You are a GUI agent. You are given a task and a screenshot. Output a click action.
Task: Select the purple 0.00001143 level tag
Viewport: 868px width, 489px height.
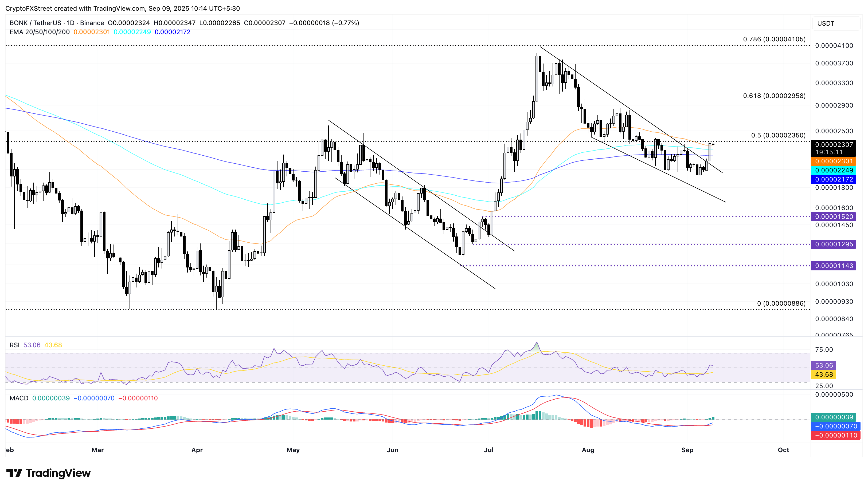[834, 266]
